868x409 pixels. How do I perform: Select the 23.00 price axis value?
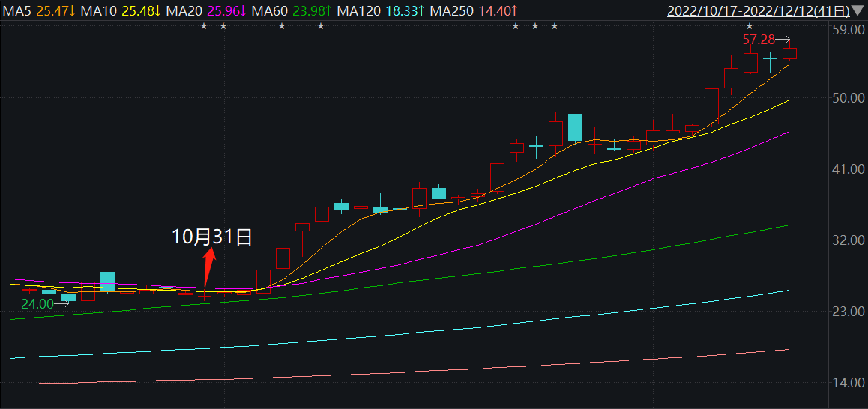pyautogui.click(x=848, y=312)
